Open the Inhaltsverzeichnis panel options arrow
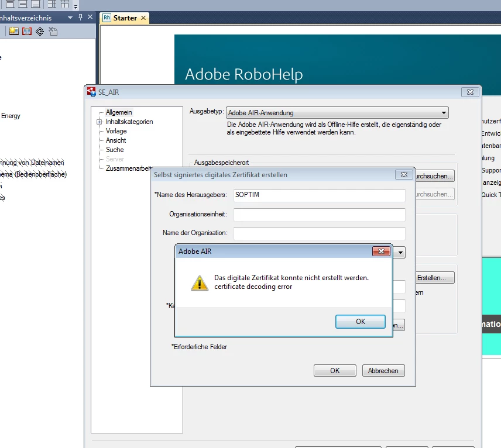501x448 pixels. point(70,18)
